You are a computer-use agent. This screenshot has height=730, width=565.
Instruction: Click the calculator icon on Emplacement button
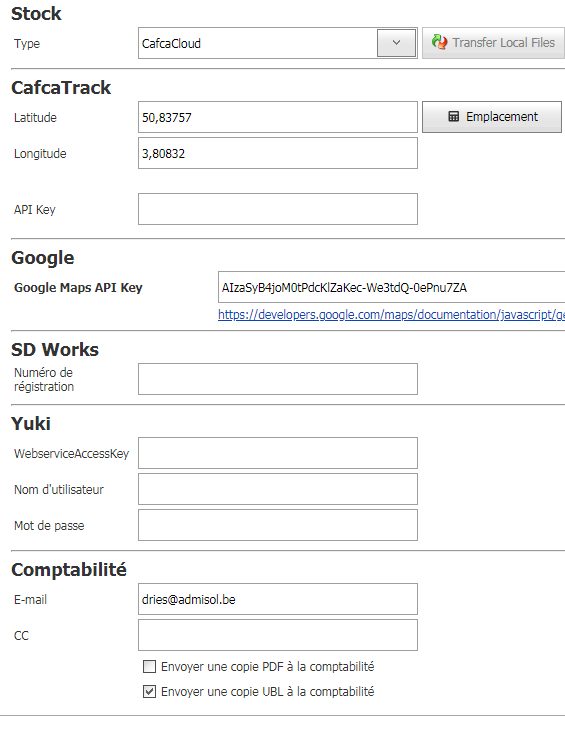point(453,116)
